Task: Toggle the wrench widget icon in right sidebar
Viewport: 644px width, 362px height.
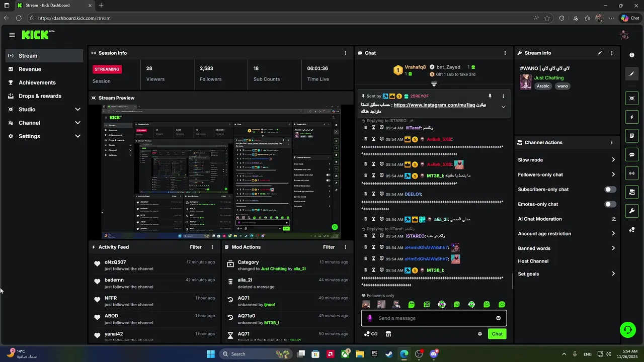Action: click(x=632, y=211)
